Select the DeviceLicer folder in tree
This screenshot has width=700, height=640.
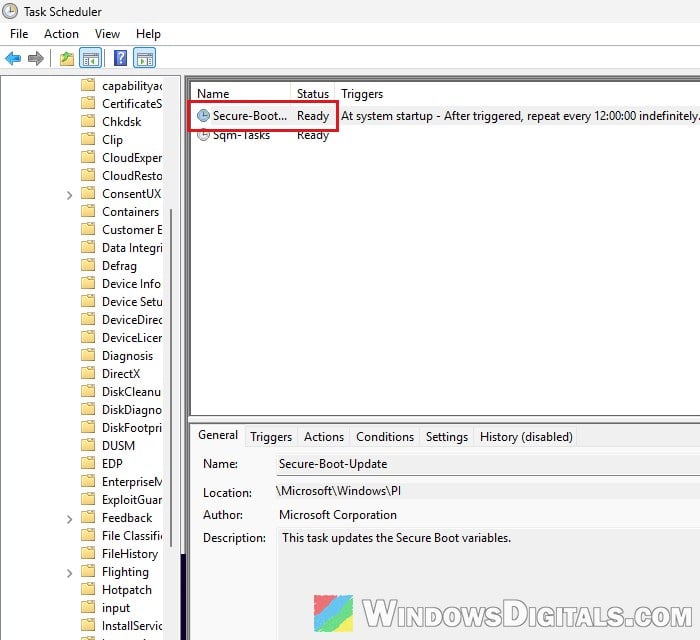[x=132, y=337]
